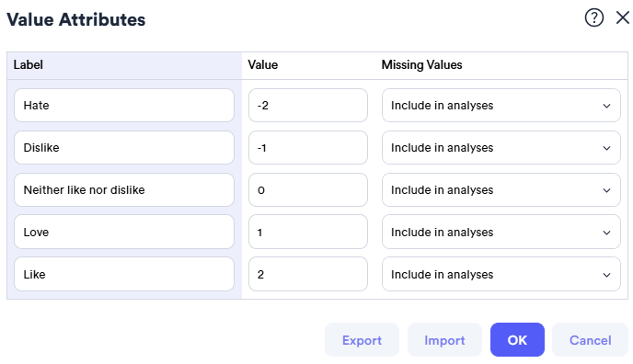Select the Love label field

[x=124, y=232]
